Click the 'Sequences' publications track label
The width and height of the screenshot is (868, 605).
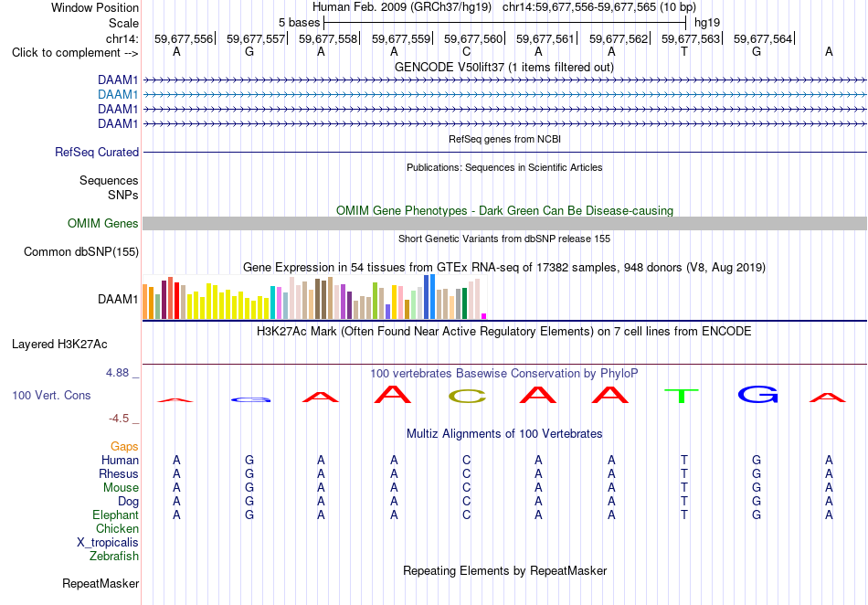coord(109,180)
